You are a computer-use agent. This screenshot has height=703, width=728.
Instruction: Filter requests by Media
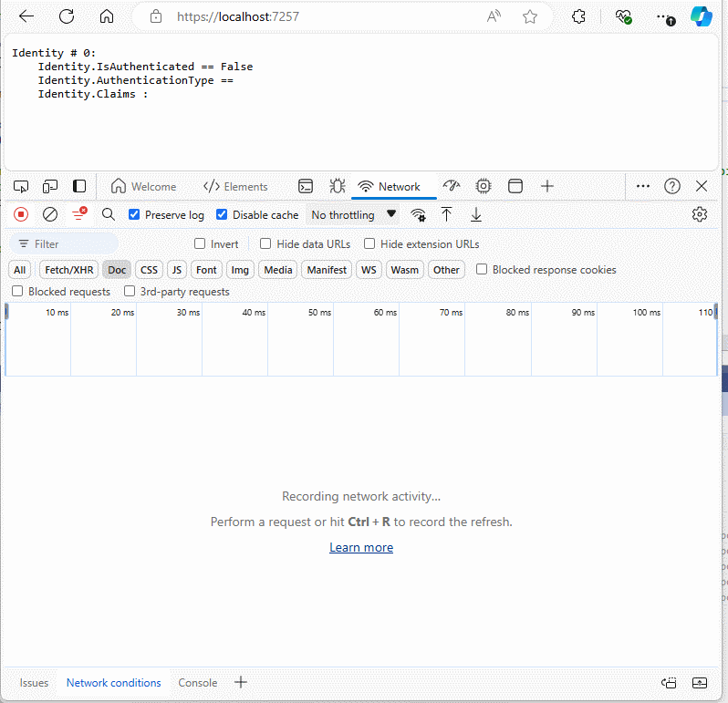278,270
